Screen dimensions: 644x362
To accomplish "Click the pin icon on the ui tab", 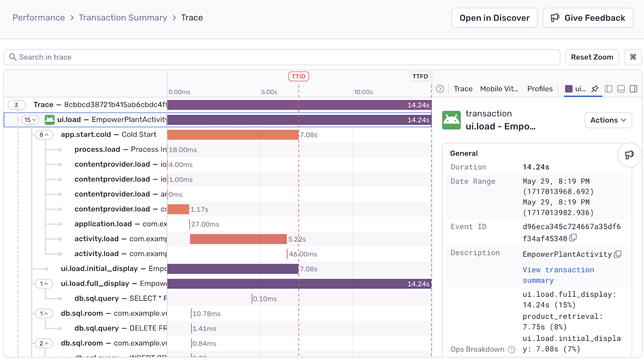I will (595, 89).
